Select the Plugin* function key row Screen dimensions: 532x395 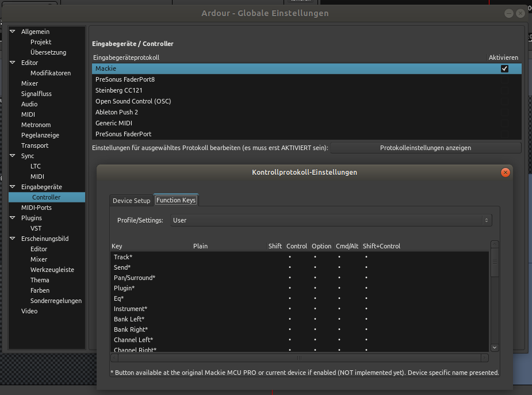(300, 288)
